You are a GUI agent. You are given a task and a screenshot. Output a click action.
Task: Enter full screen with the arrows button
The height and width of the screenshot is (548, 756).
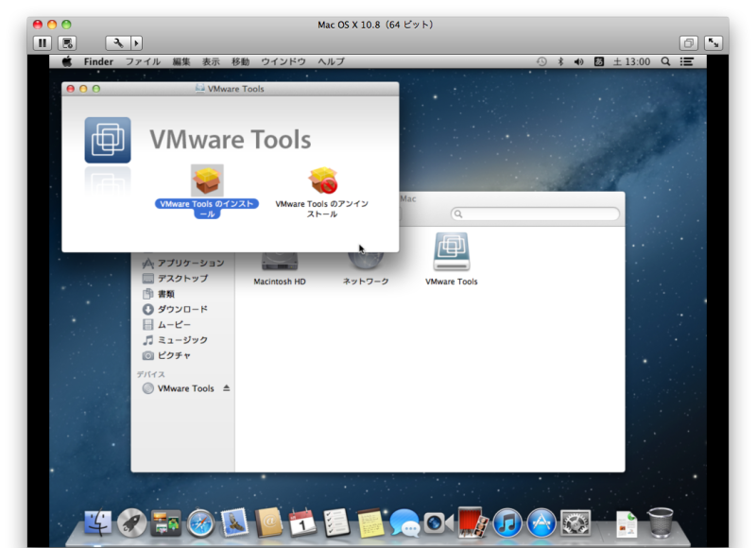(713, 43)
